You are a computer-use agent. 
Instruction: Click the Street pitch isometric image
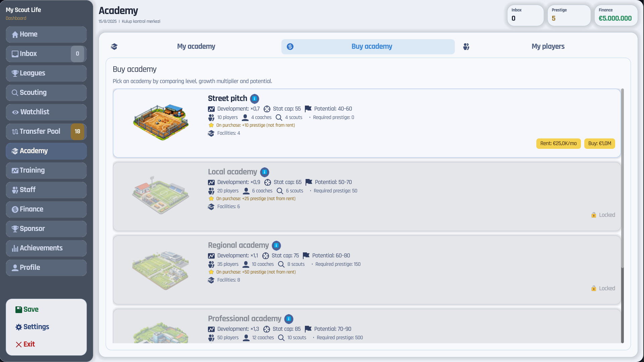161,122
